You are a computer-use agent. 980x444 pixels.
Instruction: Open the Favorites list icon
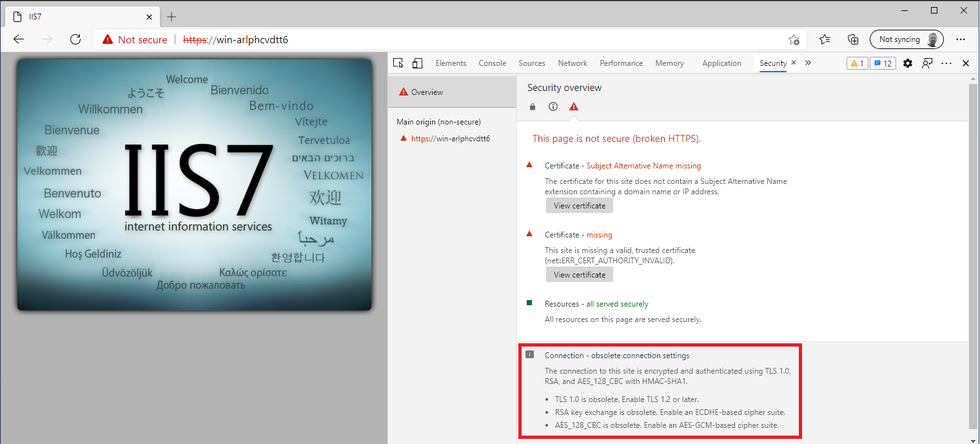(825, 39)
